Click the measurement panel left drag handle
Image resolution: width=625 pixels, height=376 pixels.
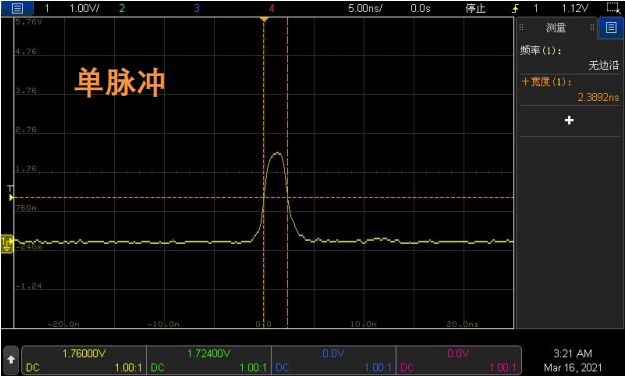521,28
